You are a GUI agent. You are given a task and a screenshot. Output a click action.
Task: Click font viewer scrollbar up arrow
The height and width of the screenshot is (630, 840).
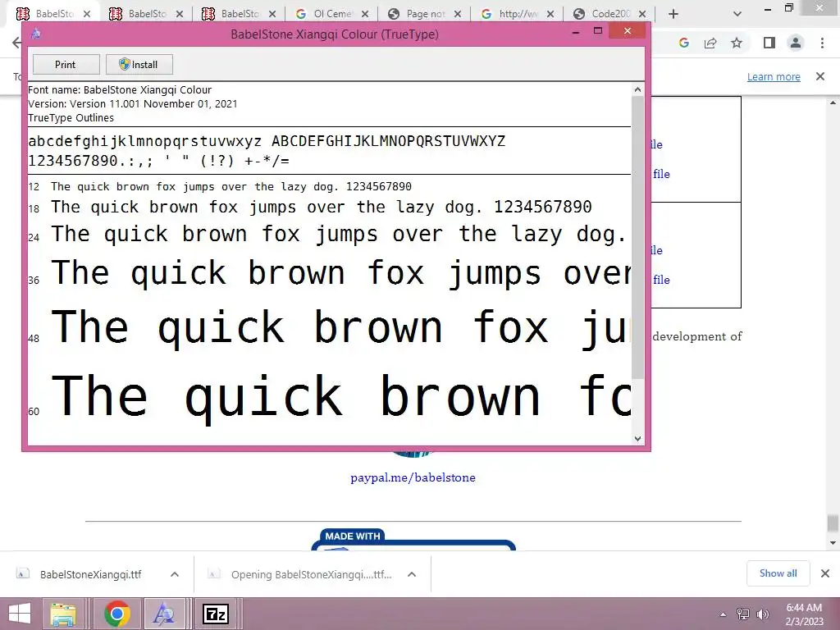(637, 89)
